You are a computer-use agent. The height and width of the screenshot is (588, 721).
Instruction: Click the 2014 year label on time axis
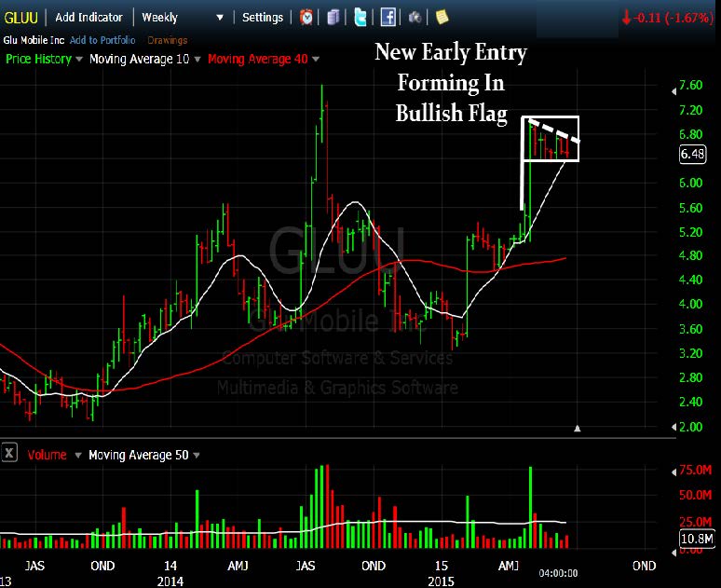[170, 581]
